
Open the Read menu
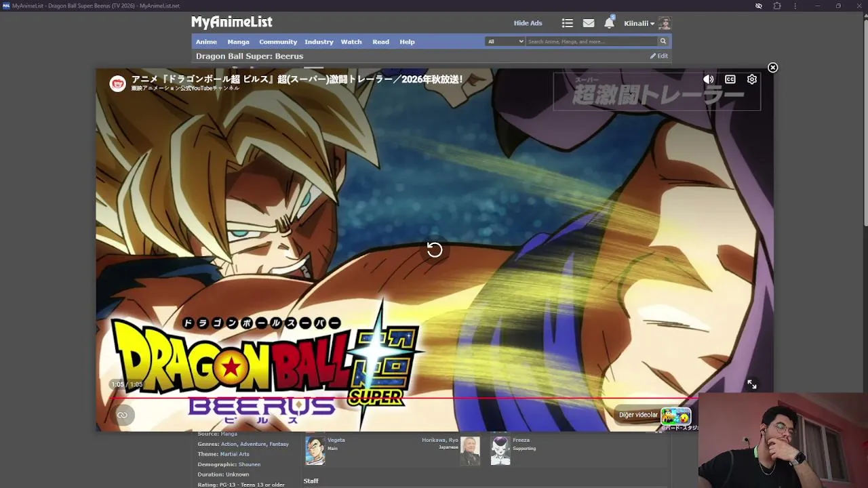(380, 42)
